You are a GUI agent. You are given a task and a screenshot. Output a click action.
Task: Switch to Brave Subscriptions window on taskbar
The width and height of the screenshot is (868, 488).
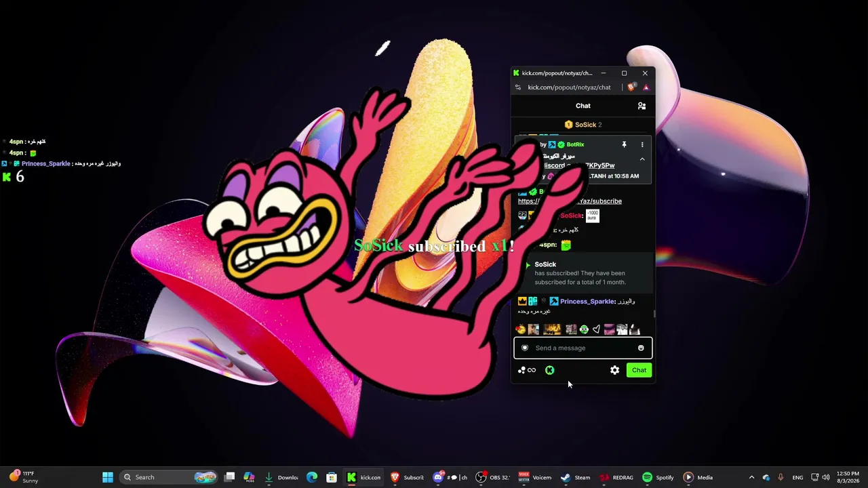[407, 477]
